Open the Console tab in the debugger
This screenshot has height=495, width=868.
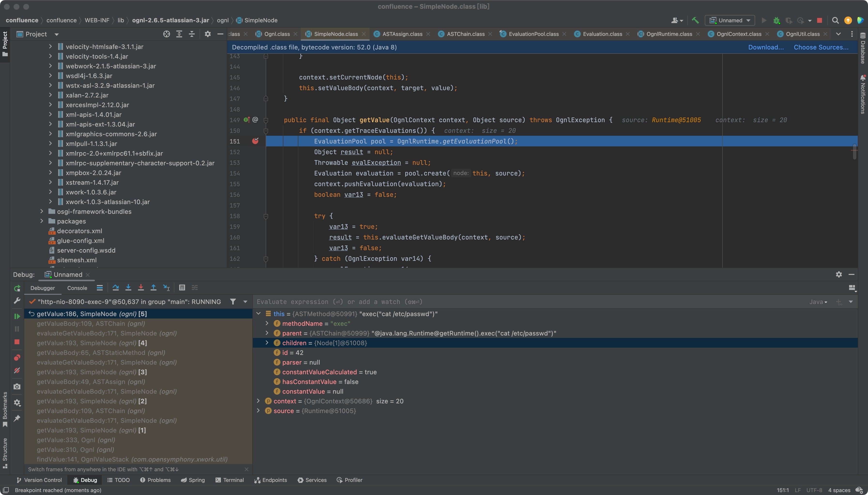[77, 288]
